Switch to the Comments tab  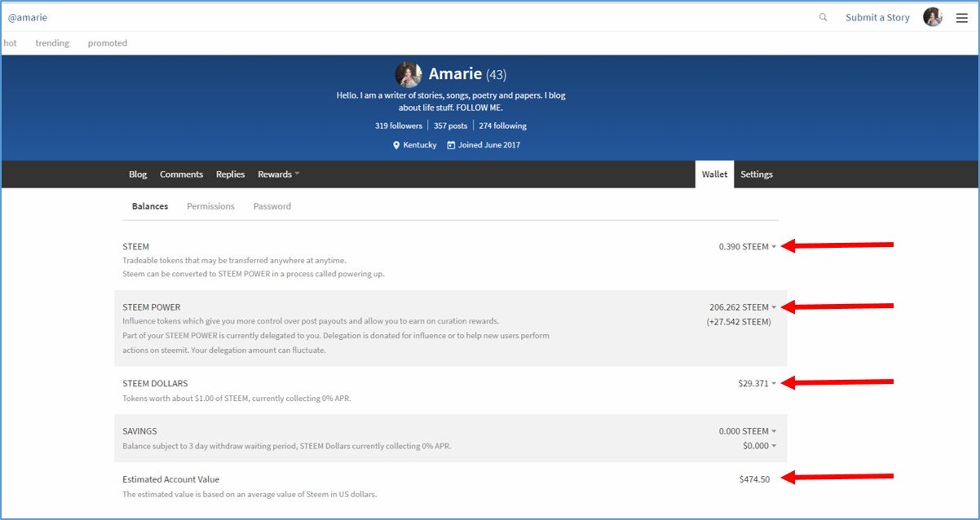point(181,174)
